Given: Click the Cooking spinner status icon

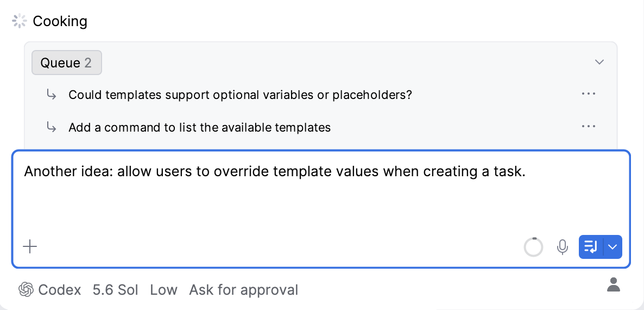Looking at the screenshot, I should click(x=20, y=21).
